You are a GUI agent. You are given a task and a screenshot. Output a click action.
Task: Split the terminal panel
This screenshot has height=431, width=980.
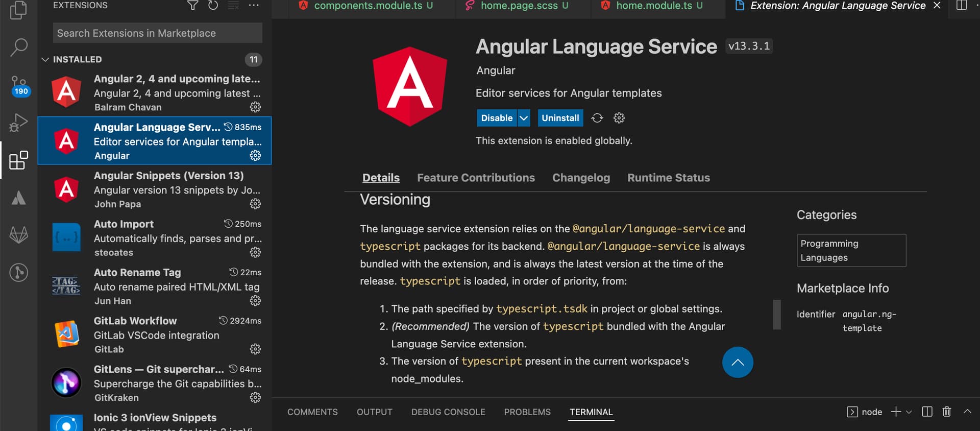(927, 412)
